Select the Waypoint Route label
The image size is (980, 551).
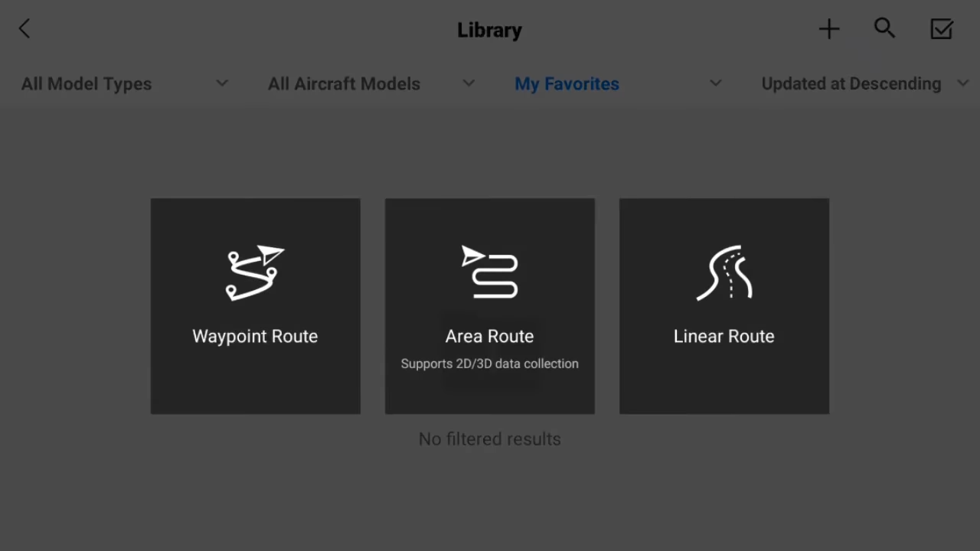255,336
